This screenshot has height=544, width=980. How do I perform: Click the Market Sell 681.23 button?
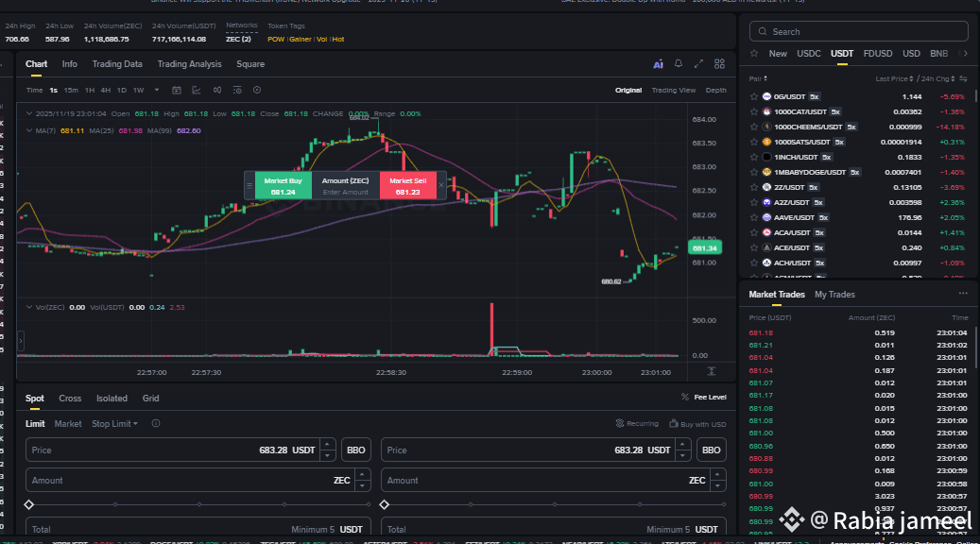[x=407, y=185]
